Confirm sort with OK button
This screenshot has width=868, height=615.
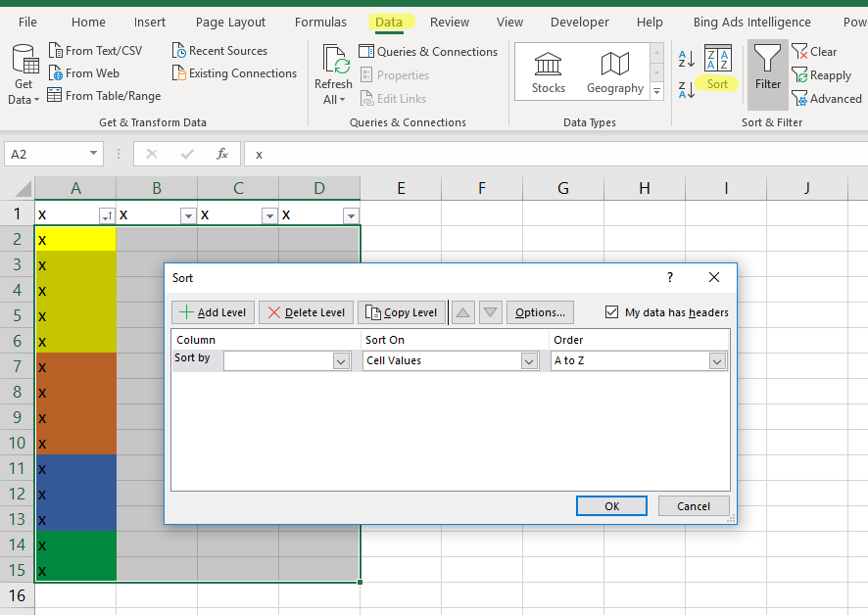click(611, 506)
